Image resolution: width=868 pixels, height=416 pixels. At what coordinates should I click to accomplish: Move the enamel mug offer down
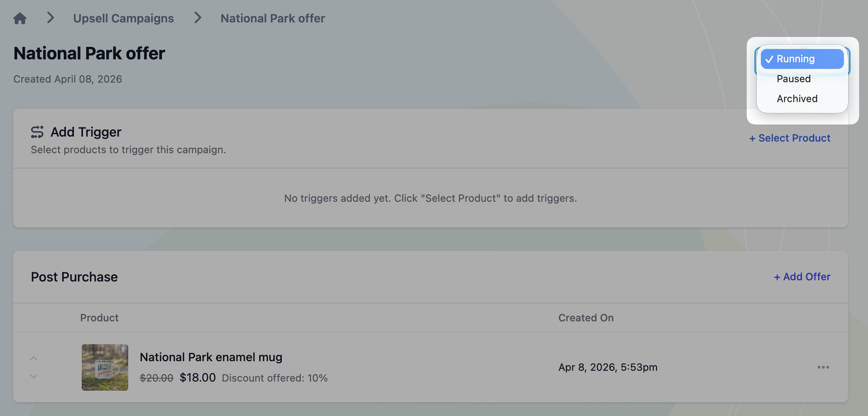[34, 377]
